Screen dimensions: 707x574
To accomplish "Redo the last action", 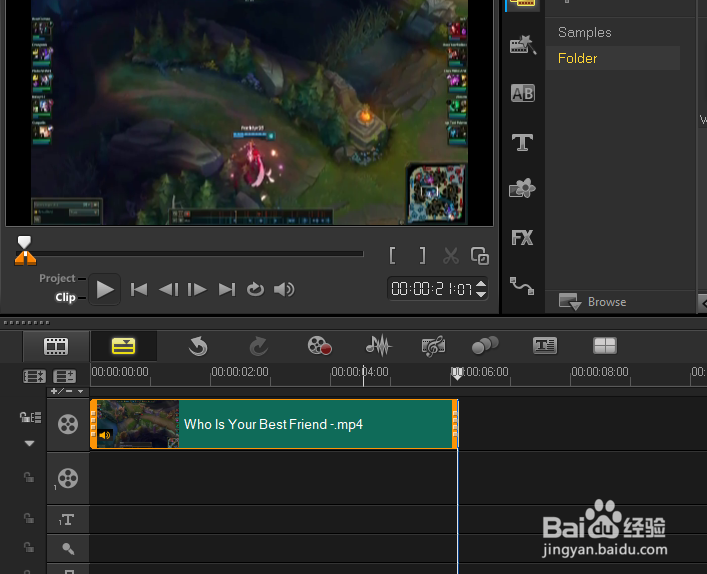I will coord(258,346).
